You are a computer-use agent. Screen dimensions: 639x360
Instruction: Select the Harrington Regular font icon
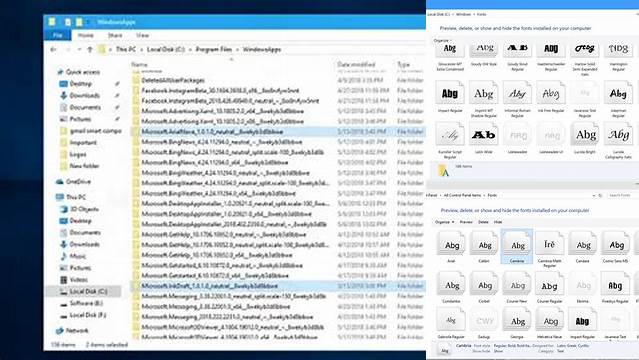618,50
